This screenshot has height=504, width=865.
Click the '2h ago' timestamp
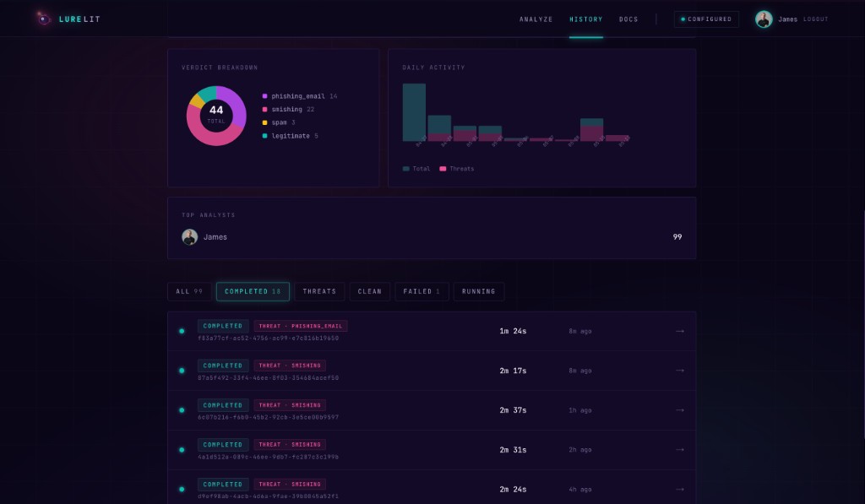click(x=580, y=450)
